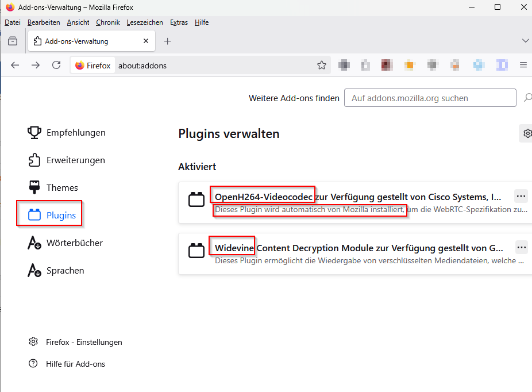Select Erweiterungen in the sidebar
Viewport: 532px width, 392px height.
[x=67, y=160]
